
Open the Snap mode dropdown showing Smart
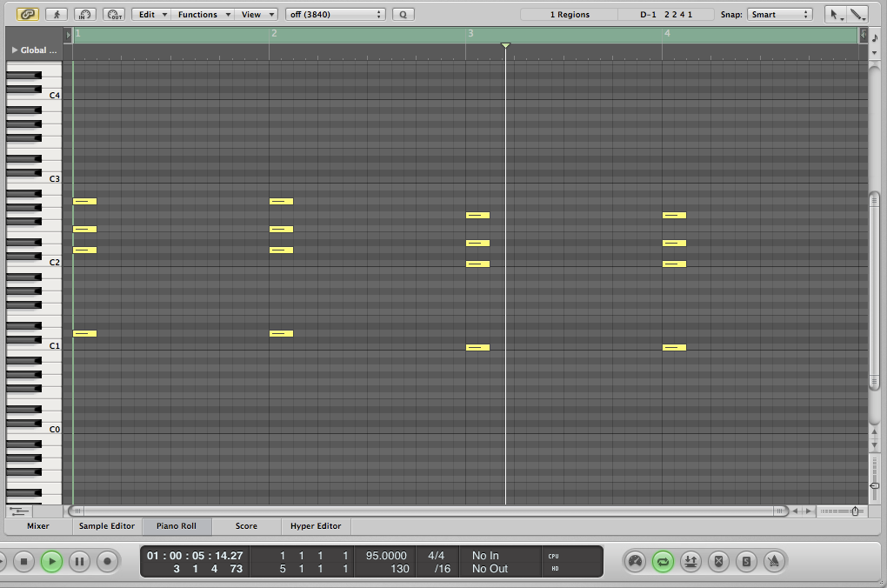click(779, 14)
